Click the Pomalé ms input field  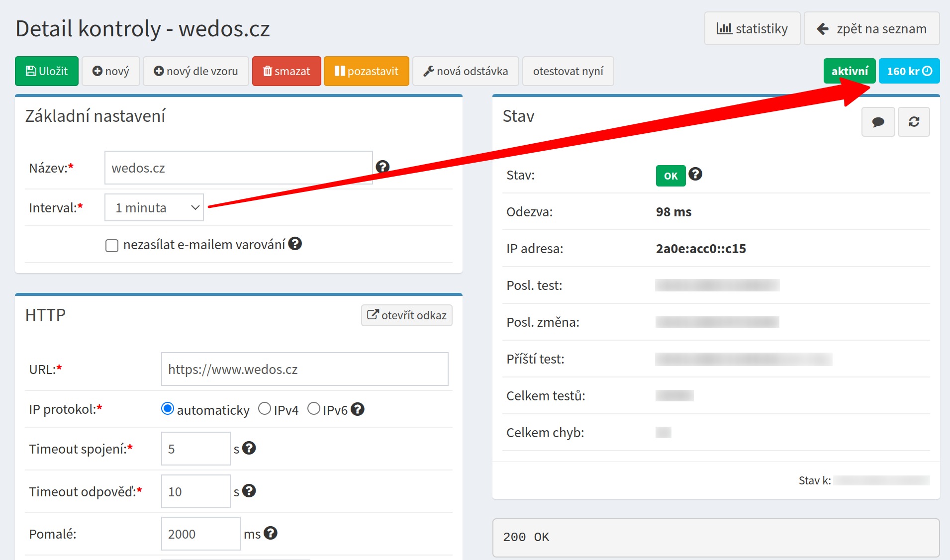point(201,534)
